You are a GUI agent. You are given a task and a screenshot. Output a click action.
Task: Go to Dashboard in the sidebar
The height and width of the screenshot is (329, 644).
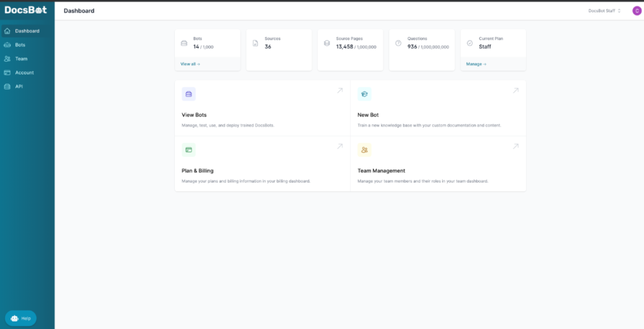(x=26, y=31)
